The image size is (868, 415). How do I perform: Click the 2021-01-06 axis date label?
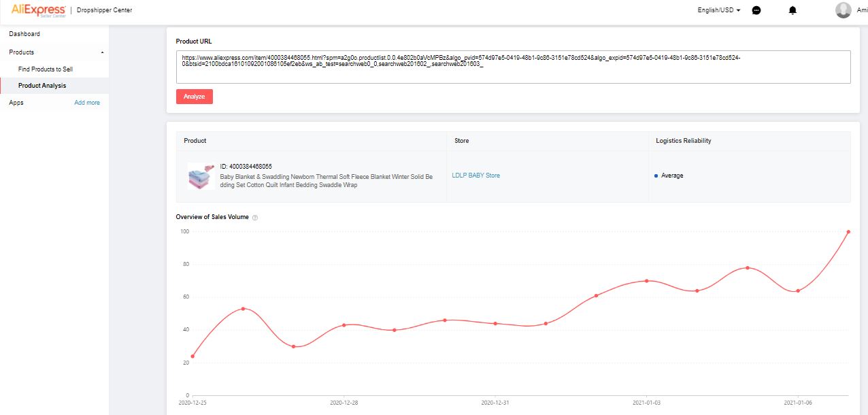(797, 403)
